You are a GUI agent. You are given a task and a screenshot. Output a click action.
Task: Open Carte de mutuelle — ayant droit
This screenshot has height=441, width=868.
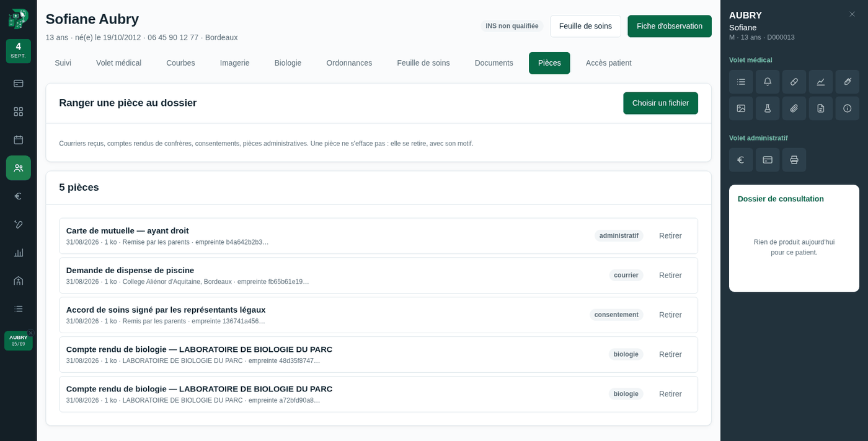pos(127,230)
